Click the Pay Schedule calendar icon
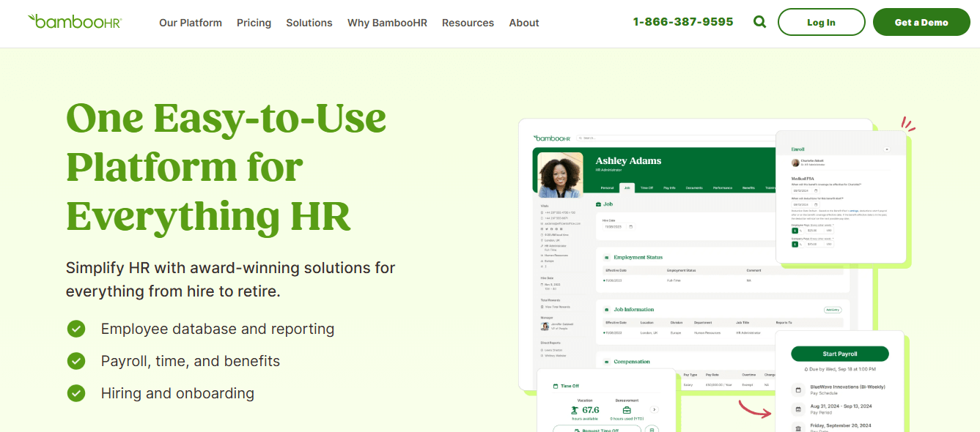The image size is (980, 432). 798,390
